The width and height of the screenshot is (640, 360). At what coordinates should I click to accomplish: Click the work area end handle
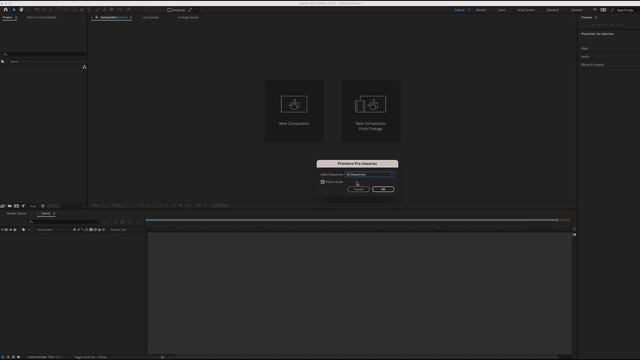coord(557,220)
